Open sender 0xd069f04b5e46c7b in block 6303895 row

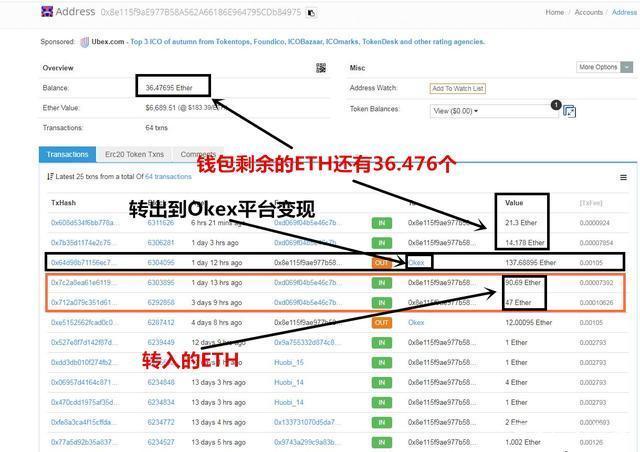tap(307, 283)
